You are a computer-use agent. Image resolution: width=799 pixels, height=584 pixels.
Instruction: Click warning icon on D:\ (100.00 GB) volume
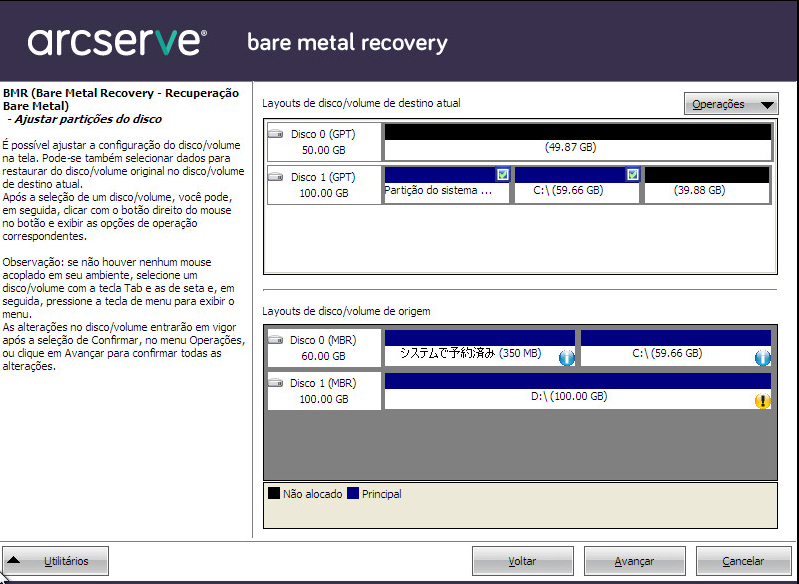[762, 401]
